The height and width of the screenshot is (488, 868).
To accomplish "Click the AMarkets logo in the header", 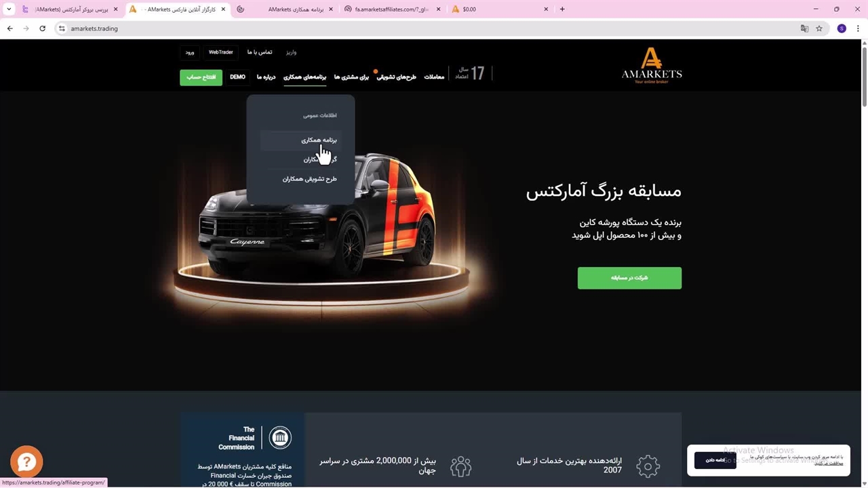I will (x=652, y=66).
